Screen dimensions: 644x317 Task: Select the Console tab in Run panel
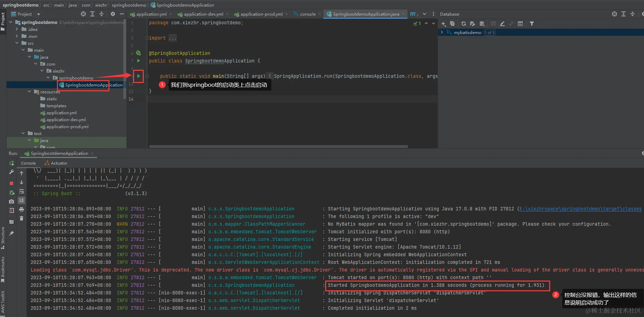pyautogui.click(x=28, y=163)
